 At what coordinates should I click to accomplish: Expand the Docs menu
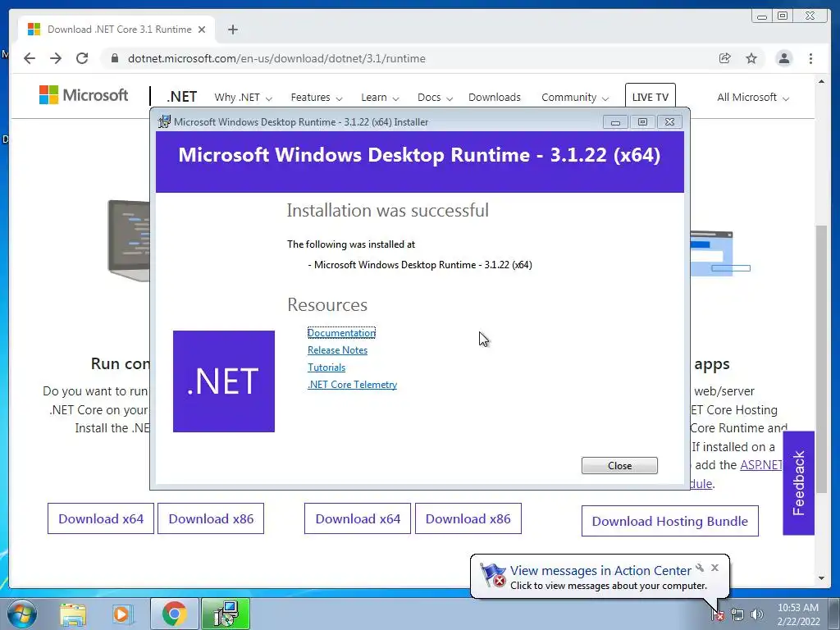tap(435, 98)
